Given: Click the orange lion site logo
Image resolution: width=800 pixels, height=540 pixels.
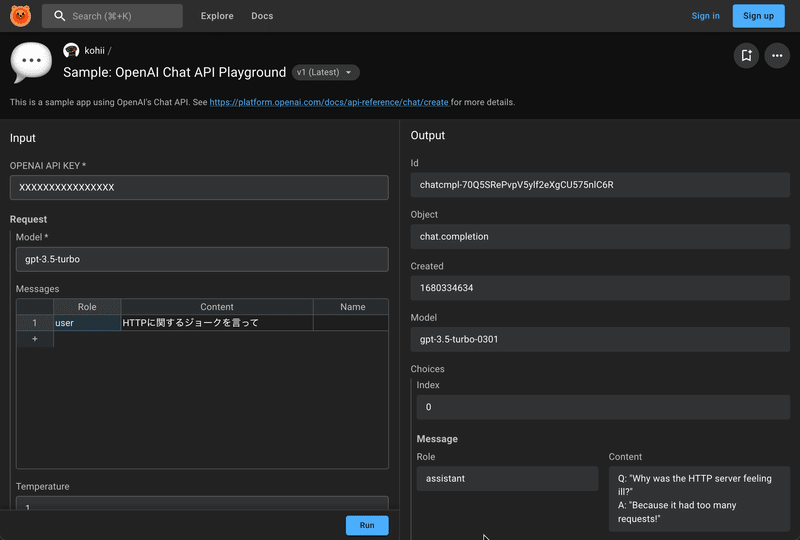Looking at the screenshot, I should coord(20,16).
